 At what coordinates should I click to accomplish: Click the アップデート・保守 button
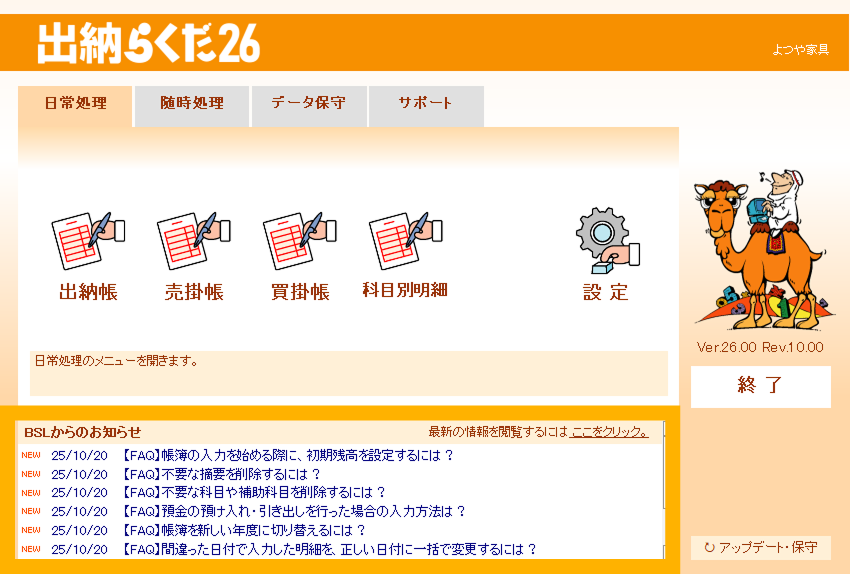click(x=761, y=547)
